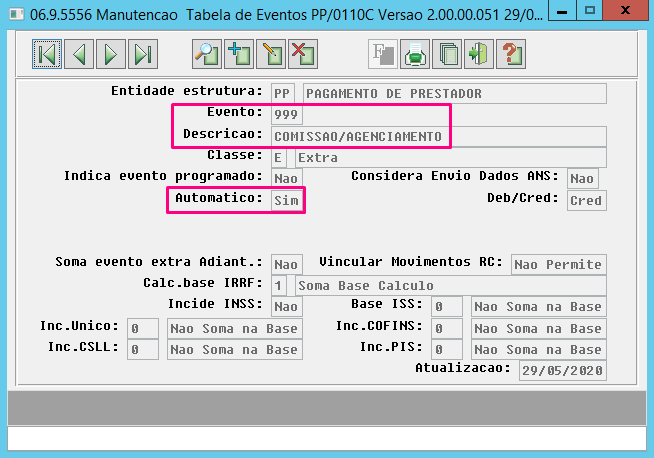This screenshot has height=458, width=654.
Task: Click the Entidade estrutura PP code field
Action: (x=283, y=93)
